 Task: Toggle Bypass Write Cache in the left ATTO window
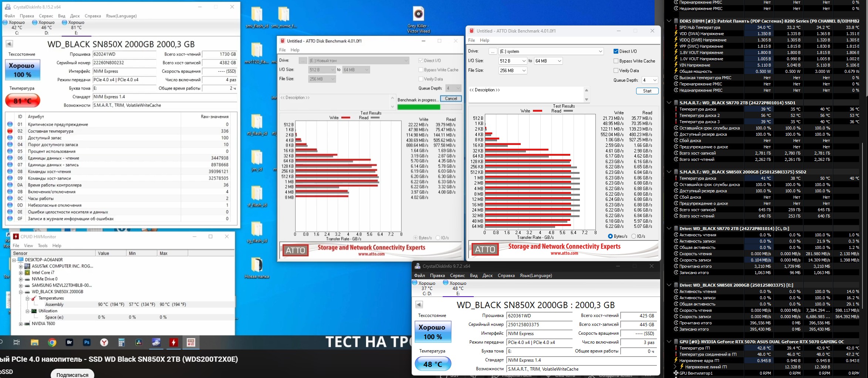pyautogui.click(x=421, y=70)
